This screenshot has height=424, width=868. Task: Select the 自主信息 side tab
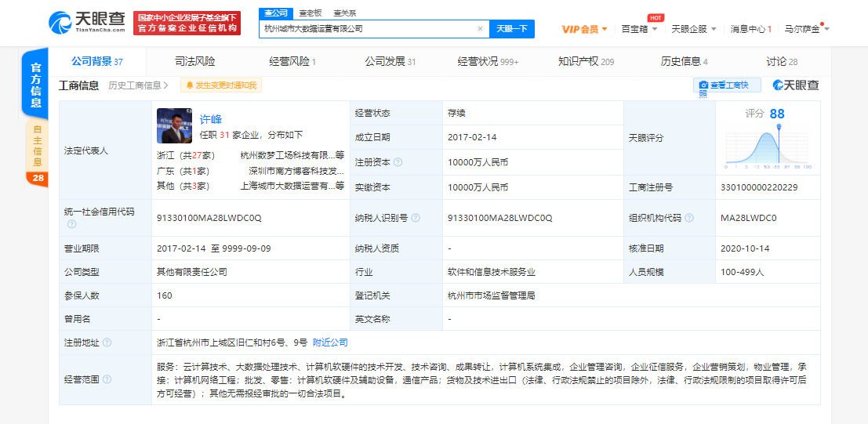(x=37, y=146)
